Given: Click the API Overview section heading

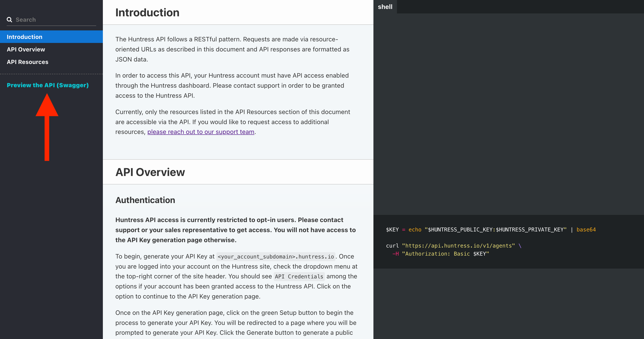Looking at the screenshot, I should [x=150, y=172].
